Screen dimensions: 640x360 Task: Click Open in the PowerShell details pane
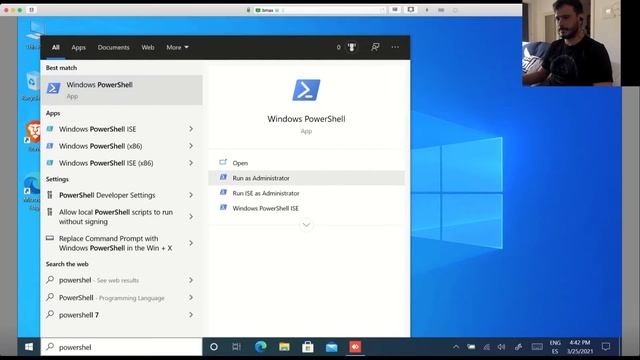[306, 163]
